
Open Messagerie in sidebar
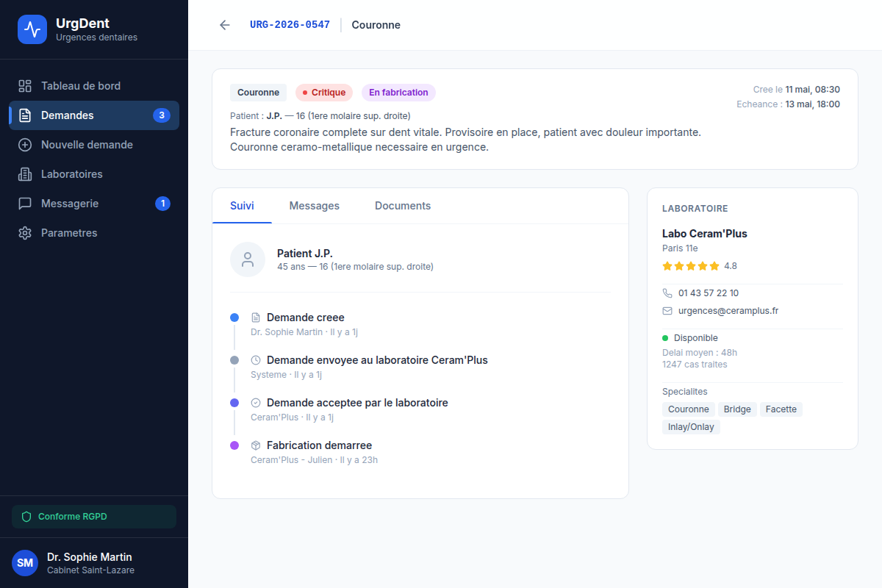point(94,204)
